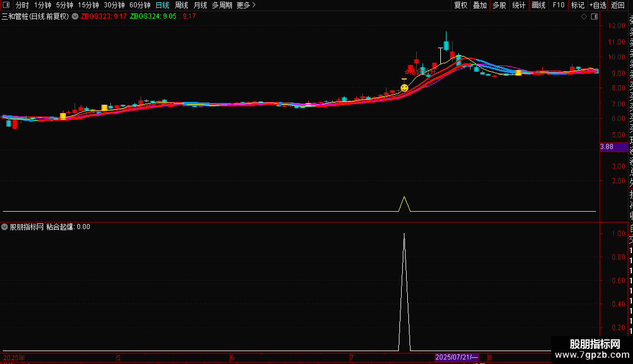The height and width of the screenshot is (364, 633).
Task: Click the 复权 adjustment button
Action: tap(460, 5)
